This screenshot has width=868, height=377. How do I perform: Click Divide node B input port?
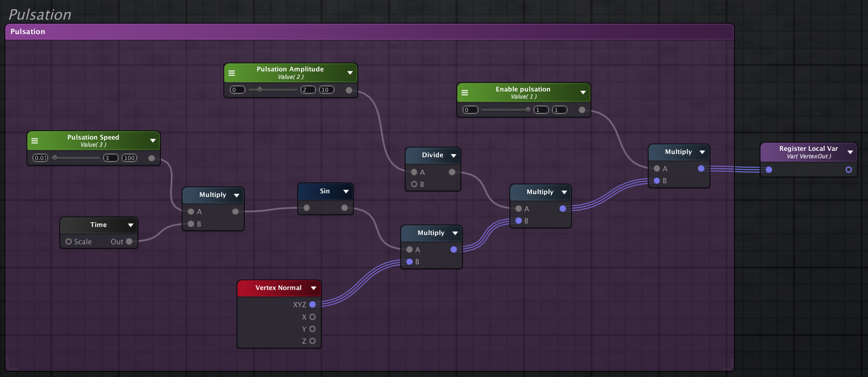coord(414,184)
